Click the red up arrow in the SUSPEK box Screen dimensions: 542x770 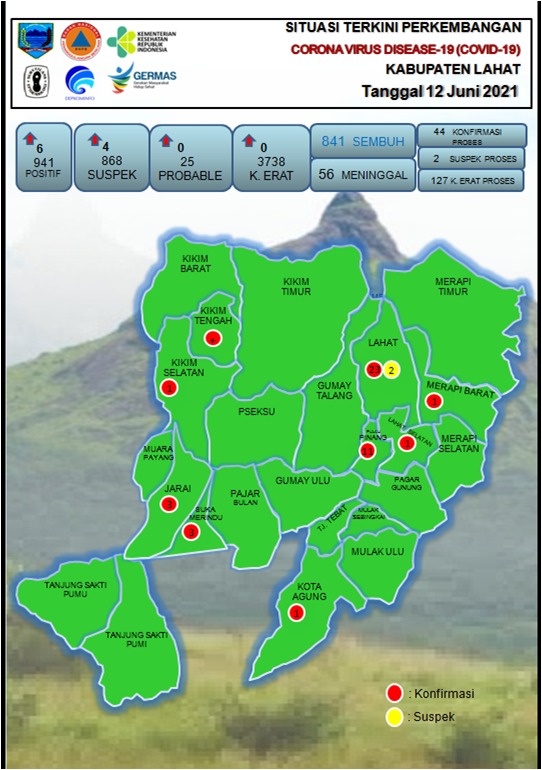click(x=95, y=139)
